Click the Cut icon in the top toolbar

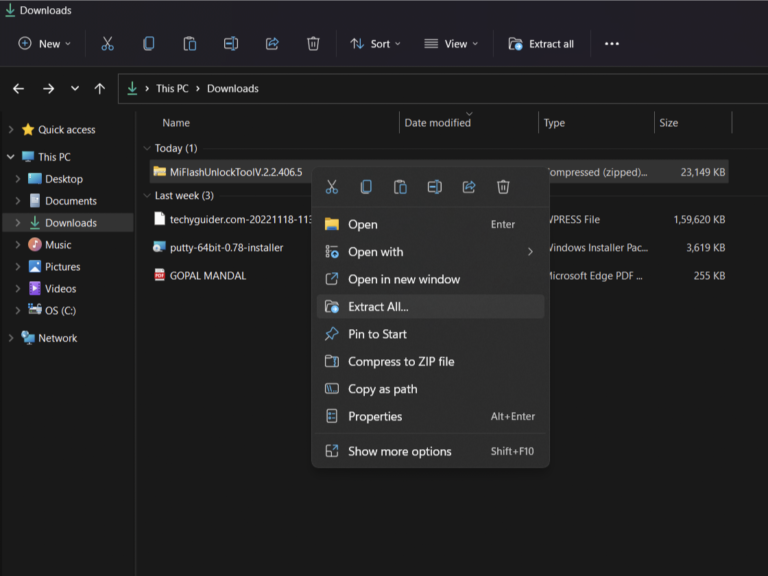coord(107,44)
